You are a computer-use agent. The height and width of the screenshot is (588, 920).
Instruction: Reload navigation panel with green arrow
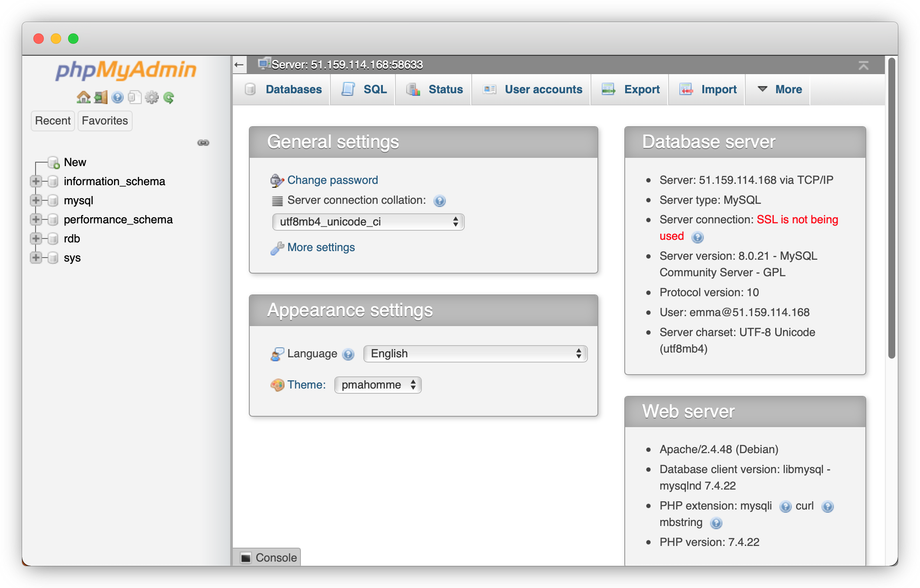[169, 97]
